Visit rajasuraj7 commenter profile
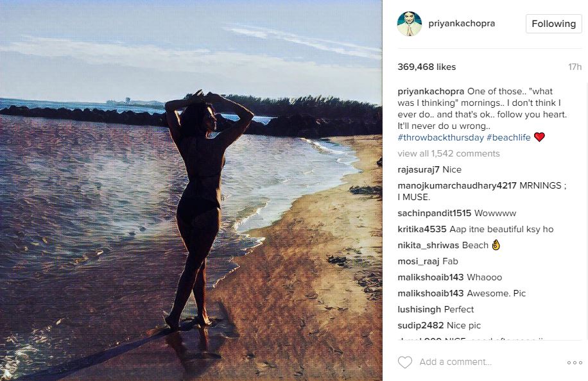The width and height of the screenshot is (588, 381). (418, 170)
